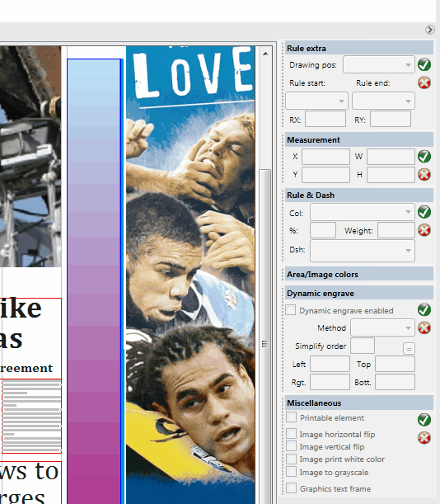The height and width of the screenshot is (504, 440).
Task: Select the LOVE rugby poster image
Action: click(x=190, y=275)
